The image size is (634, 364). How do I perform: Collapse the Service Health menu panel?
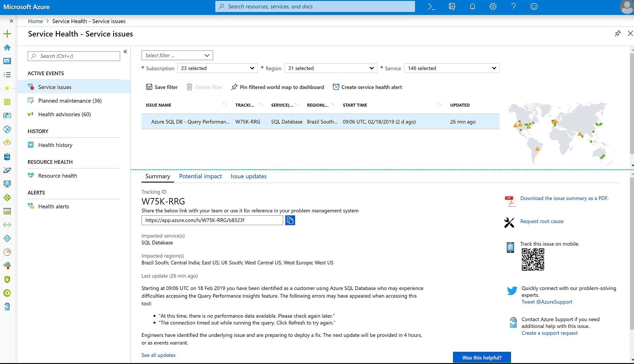pyautogui.click(x=126, y=51)
